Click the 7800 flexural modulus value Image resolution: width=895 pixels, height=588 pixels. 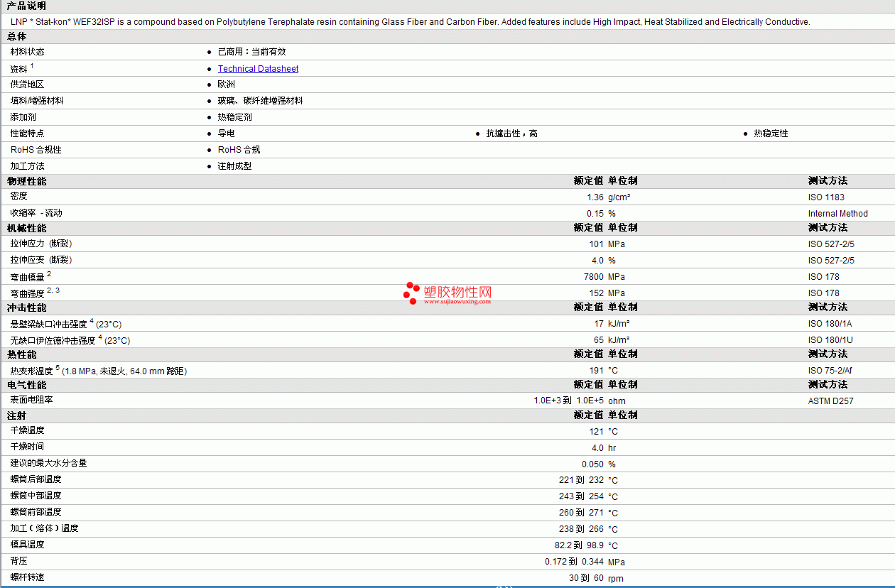click(x=594, y=277)
